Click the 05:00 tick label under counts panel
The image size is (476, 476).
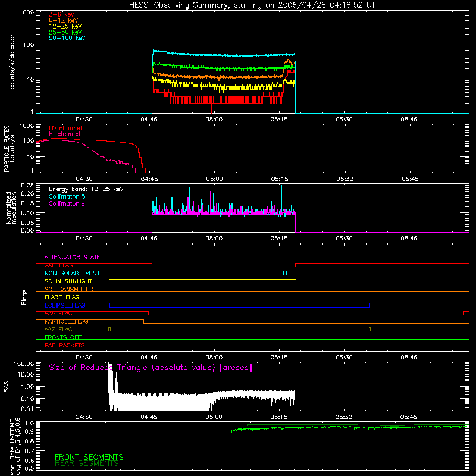pos(214,120)
